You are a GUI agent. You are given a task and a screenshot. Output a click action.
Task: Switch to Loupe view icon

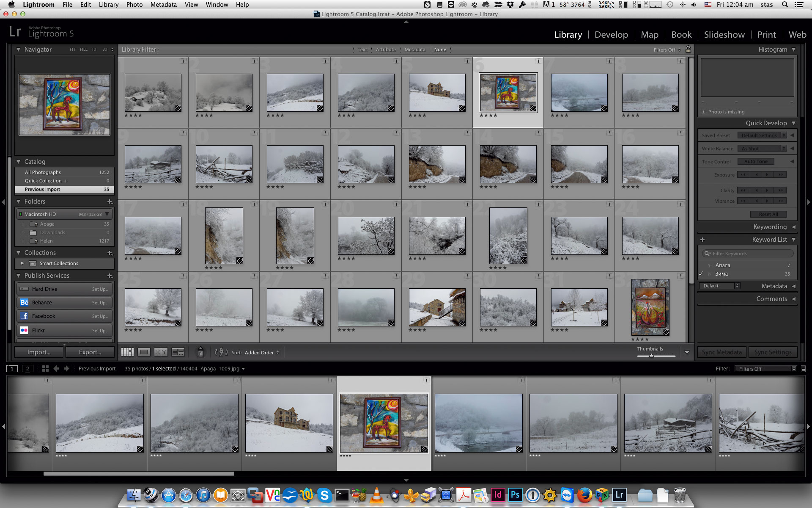coord(144,352)
